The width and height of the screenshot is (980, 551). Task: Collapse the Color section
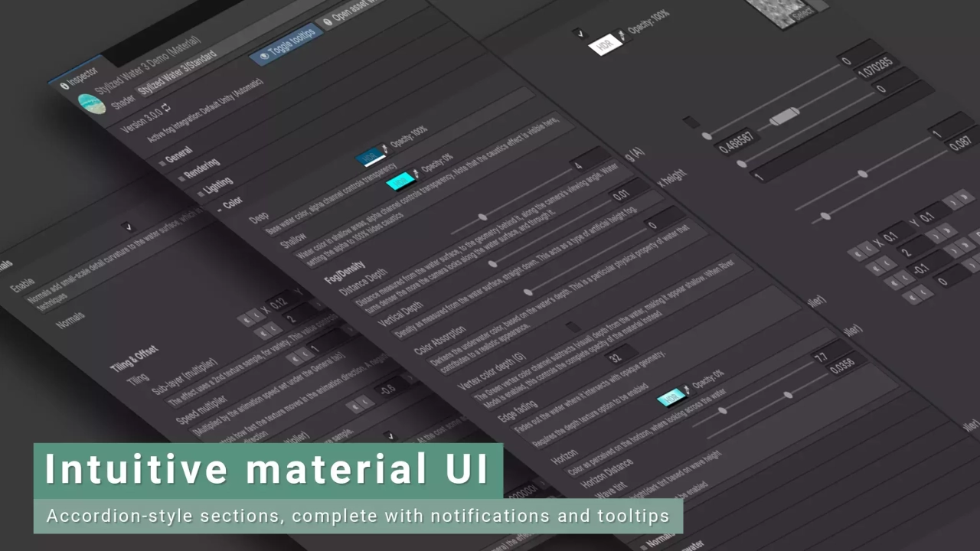tap(230, 204)
